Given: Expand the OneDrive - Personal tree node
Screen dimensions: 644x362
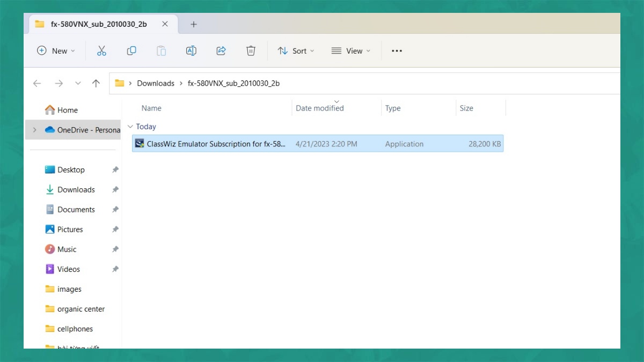Looking at the screenshot, I should [x=35, y=130].
